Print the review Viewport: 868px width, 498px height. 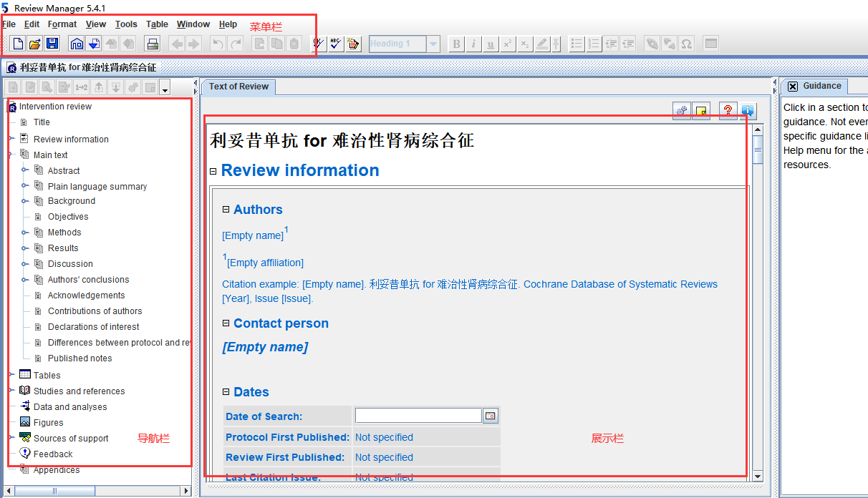153,44
